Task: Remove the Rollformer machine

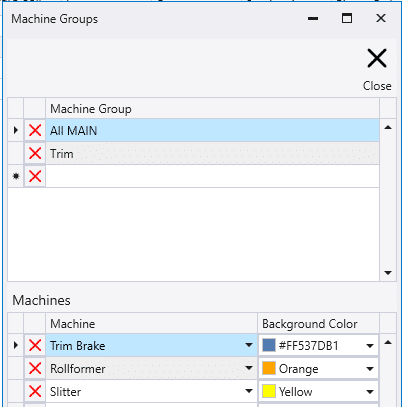Action: 35,369
